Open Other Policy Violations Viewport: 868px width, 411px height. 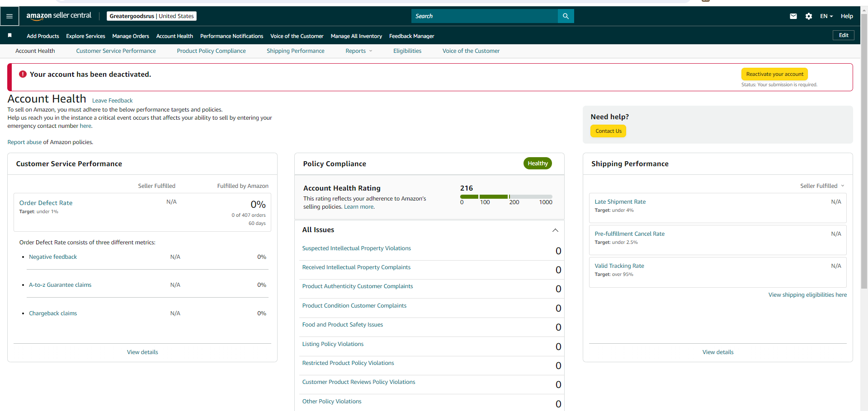[x=332, y=402]
